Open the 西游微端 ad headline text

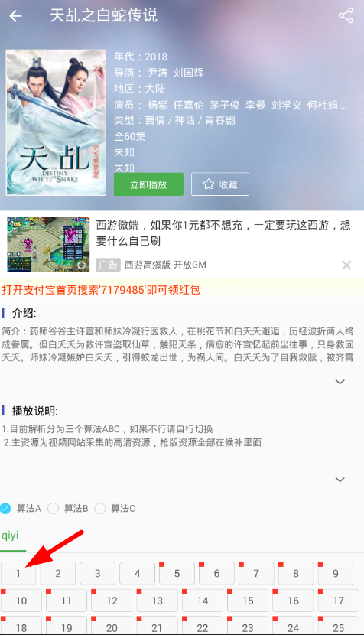point(223,233)
